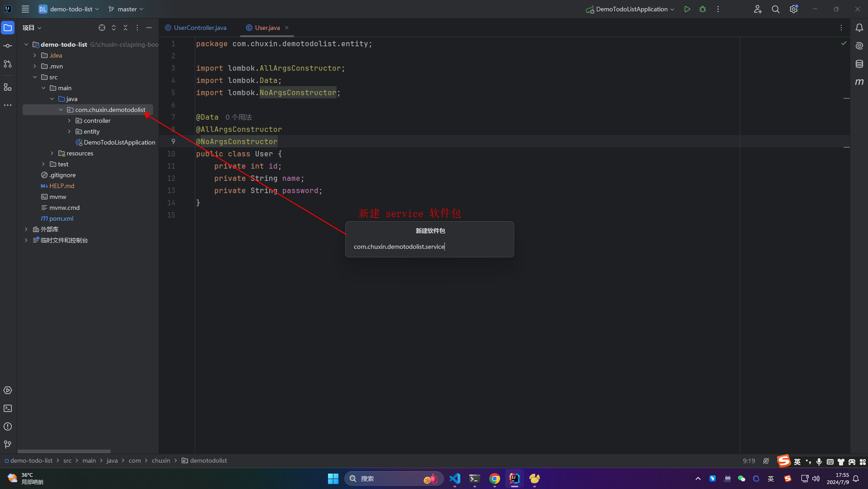Screen dimensions: 868x489
Task: Open the main hamburger menu
Action: point(25,9)
